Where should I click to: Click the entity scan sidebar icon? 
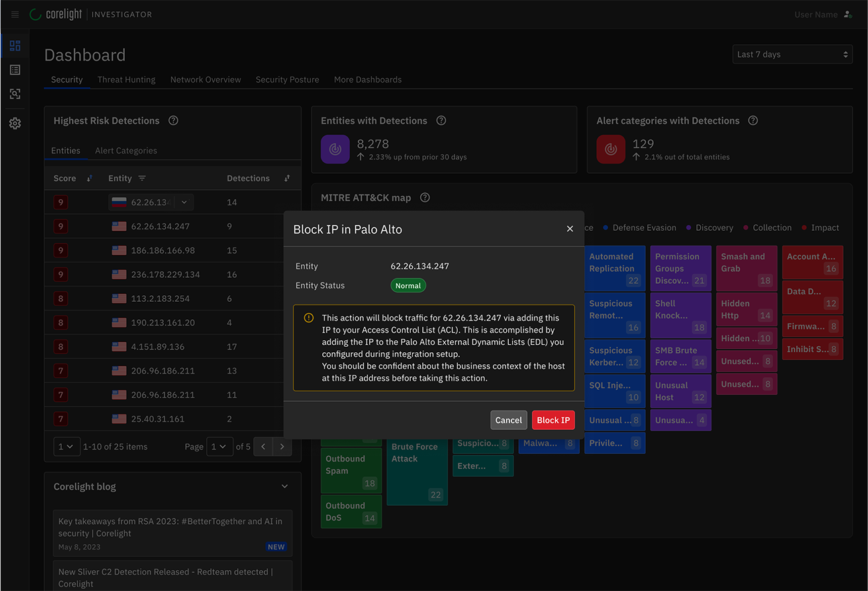[15, 94]
